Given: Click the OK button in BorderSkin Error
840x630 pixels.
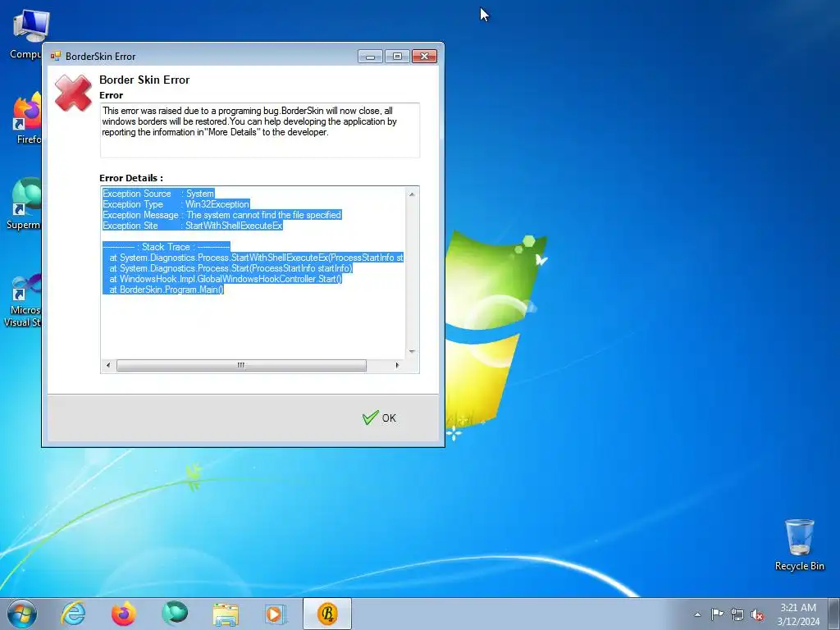Looking at the screenshot, I should click(379, 418).
